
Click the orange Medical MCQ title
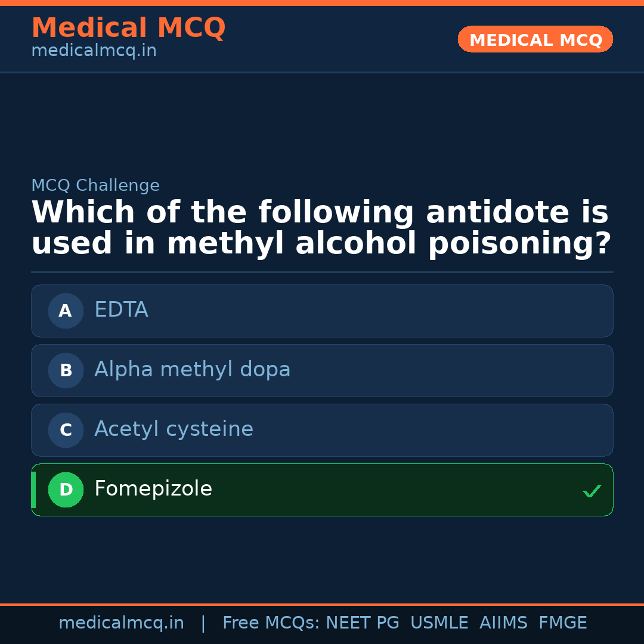point(128,28)
